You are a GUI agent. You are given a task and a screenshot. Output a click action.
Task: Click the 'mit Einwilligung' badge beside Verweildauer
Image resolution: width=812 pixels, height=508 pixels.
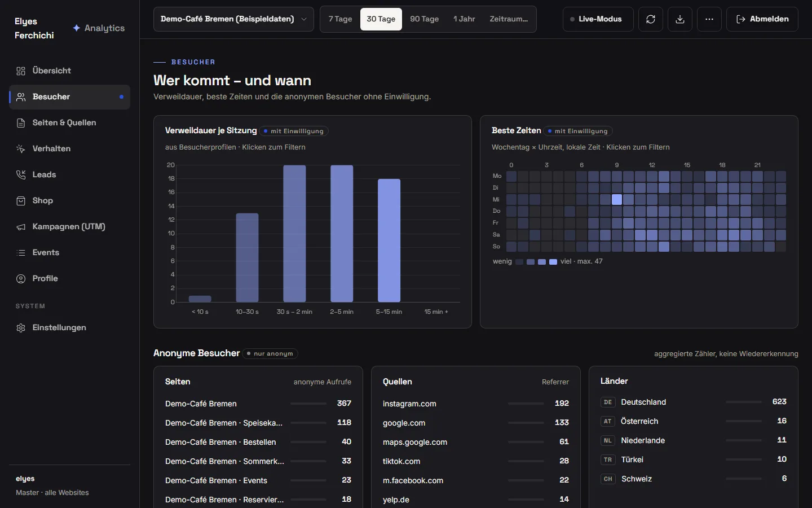point(294,131)
